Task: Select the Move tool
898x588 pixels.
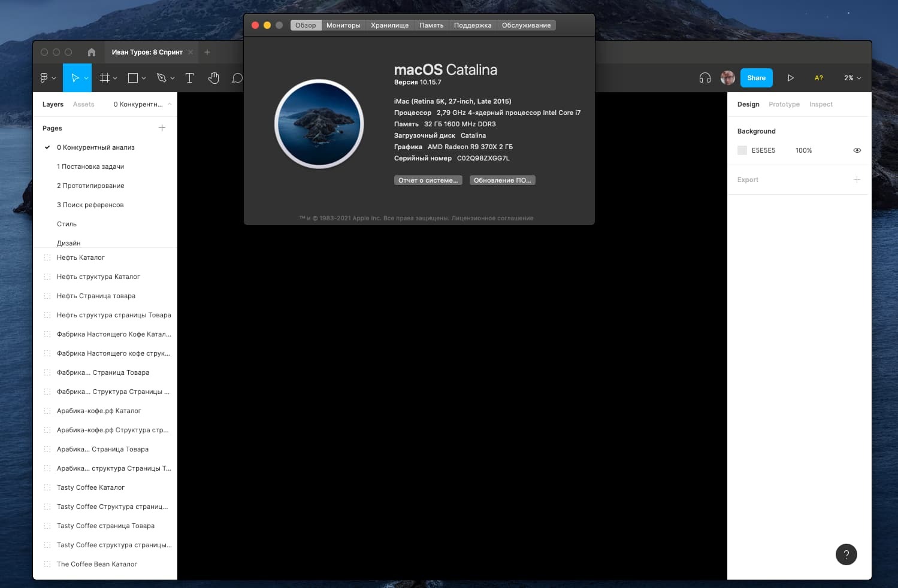Action: click(x=75, y=78)
